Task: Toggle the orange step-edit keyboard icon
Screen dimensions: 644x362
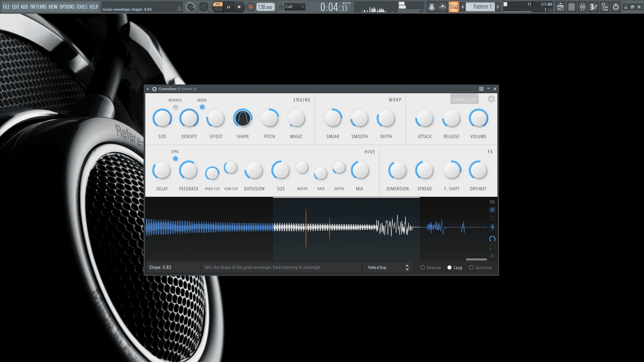Action: pos(453,7)
